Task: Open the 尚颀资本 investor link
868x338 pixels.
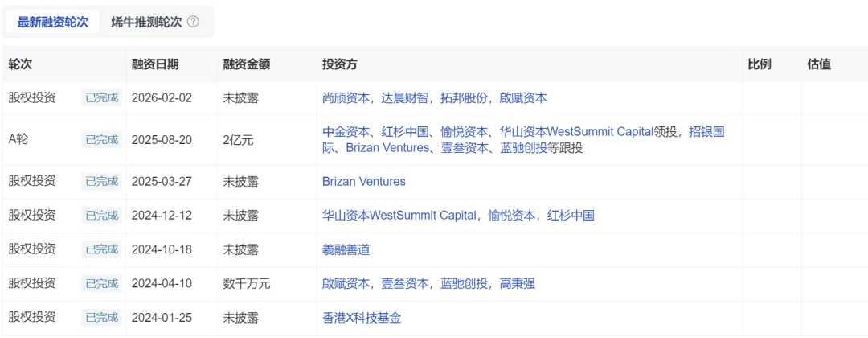Action: pos(346,98)
